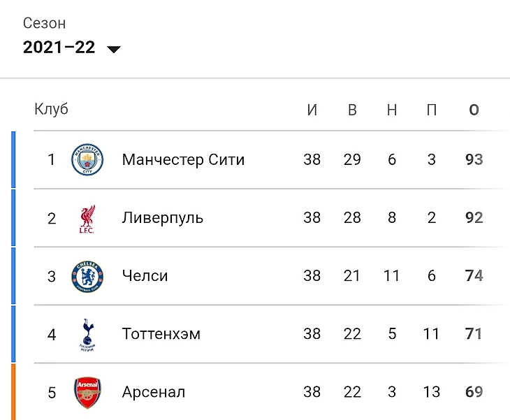Click the Tottenham club crest
This screenshot has height=420, width=510.
[87, 335]
